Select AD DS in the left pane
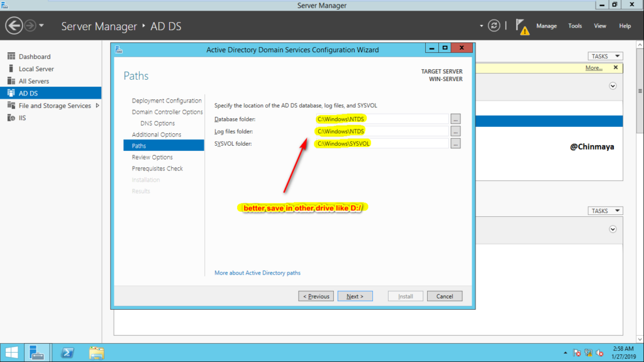 coord(50,93)
